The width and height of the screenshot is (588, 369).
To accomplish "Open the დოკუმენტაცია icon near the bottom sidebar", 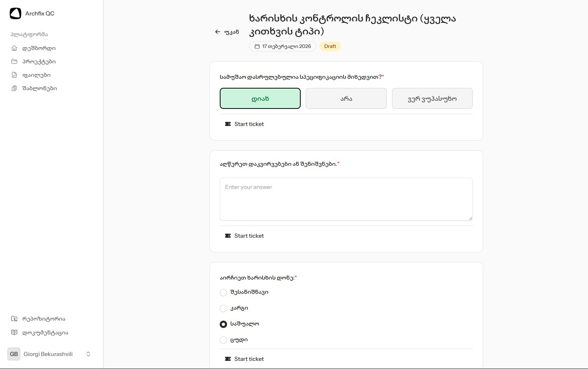I will point(14,332).
